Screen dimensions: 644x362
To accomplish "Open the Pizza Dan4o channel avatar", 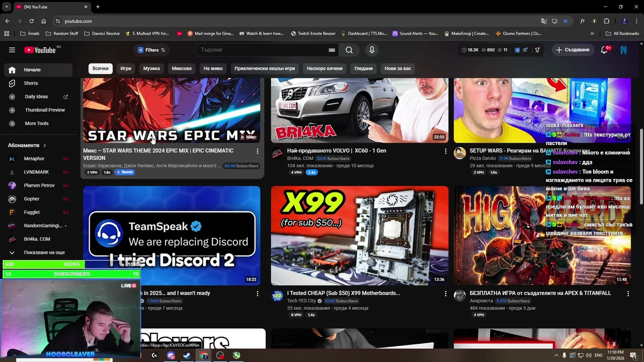I will click(x=460, y=153).
